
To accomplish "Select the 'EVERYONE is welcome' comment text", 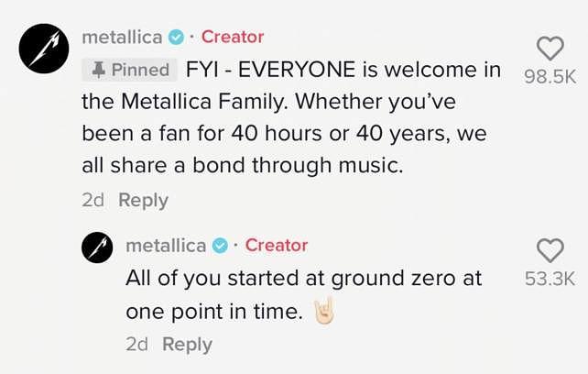I will coord(284,118).
